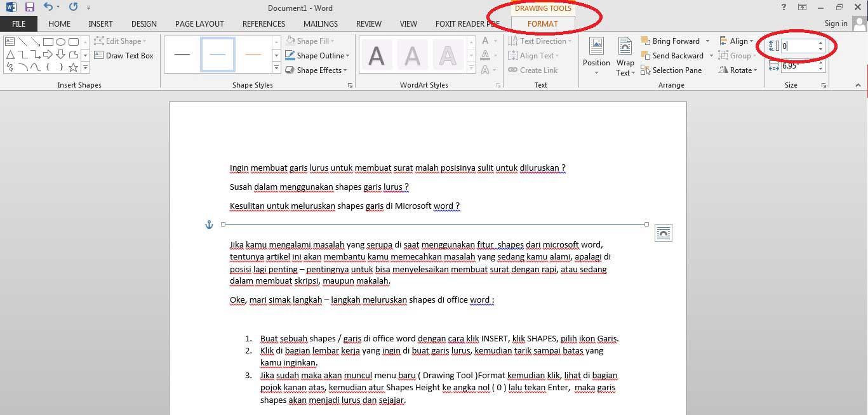This screenshot has height=415, width=868.
Task: Undo the last action
Action: (48, 8)
